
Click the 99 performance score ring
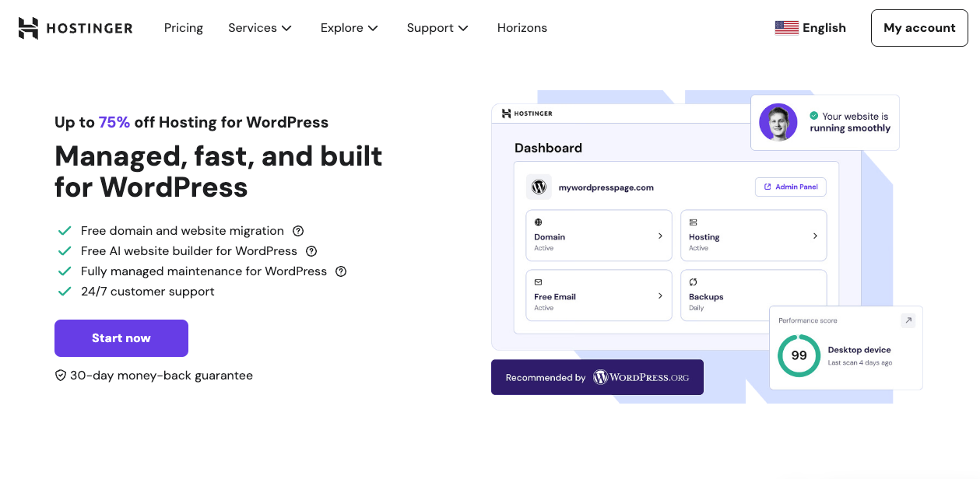(x=799, y=354)
